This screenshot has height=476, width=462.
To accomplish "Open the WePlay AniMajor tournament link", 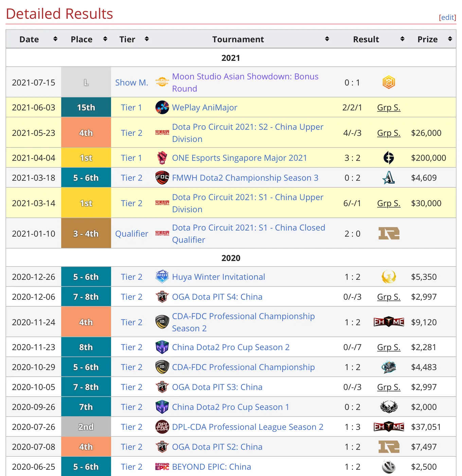I will tap(205, 108).
